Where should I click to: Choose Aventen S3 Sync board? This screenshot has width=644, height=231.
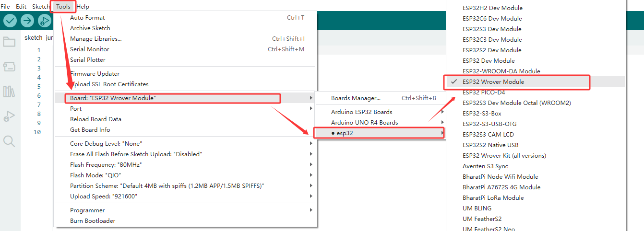(x=536, y=166)
